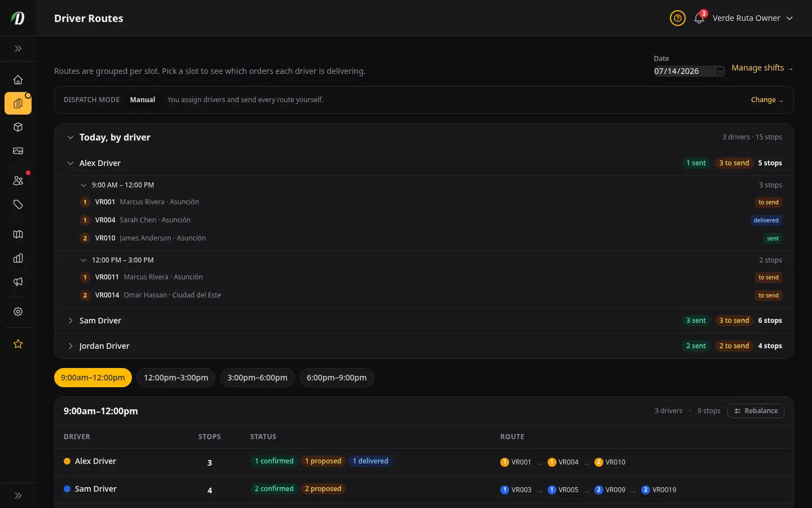812x508 pixels.
Task: Click Sam Driver's blue color dot in table
Action: tap(67, 489)
